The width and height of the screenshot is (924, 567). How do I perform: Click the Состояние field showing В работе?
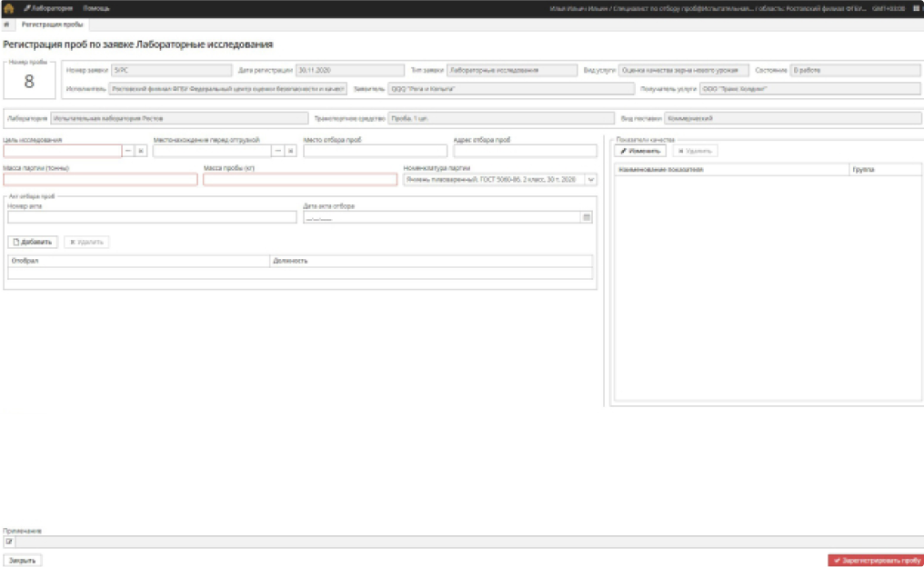point(855,70)
